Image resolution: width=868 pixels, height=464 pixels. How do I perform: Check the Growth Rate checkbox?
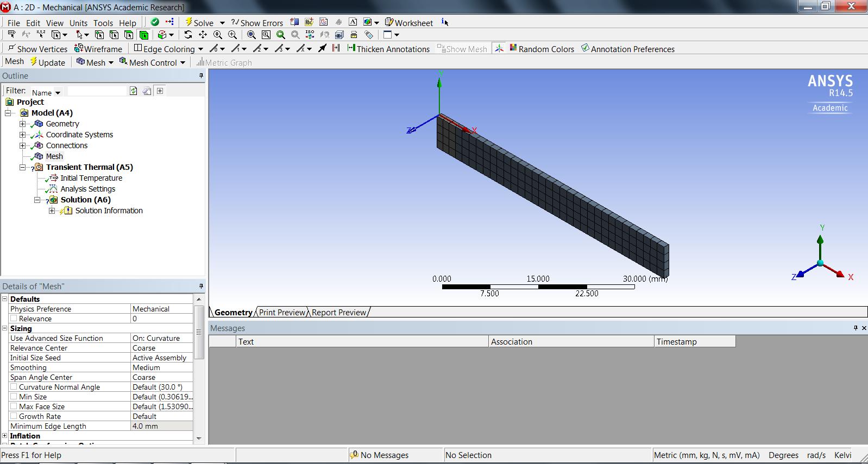14,416
